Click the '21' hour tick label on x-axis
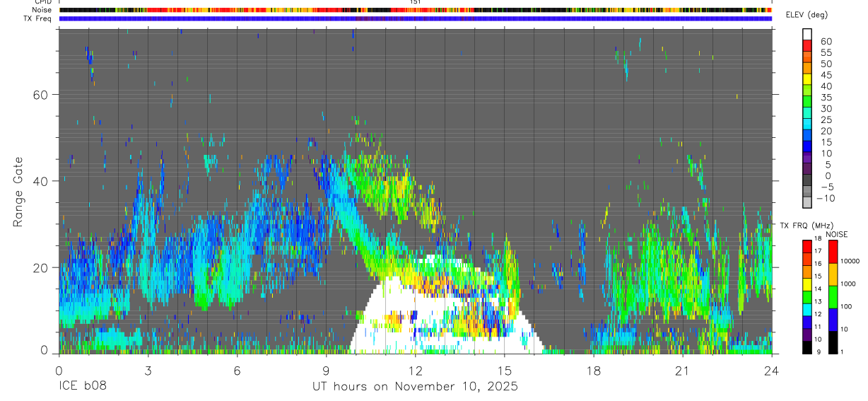 (x=683, y=370)
